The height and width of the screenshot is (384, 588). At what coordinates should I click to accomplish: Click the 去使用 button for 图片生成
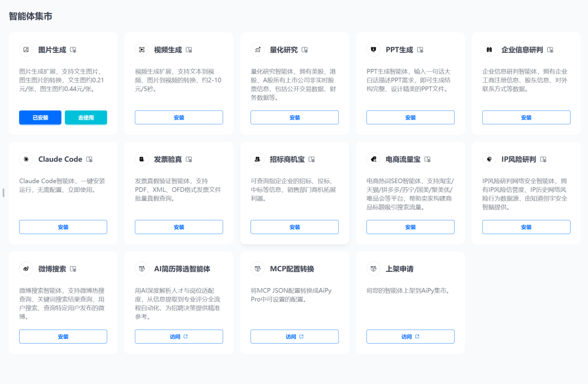(85, 117)
